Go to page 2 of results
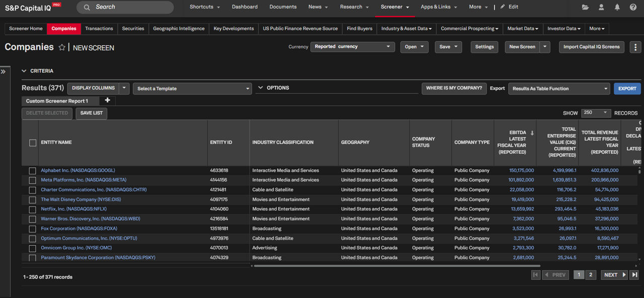Image resolution: width=644 pixels, height=298 pixels. 591,275
